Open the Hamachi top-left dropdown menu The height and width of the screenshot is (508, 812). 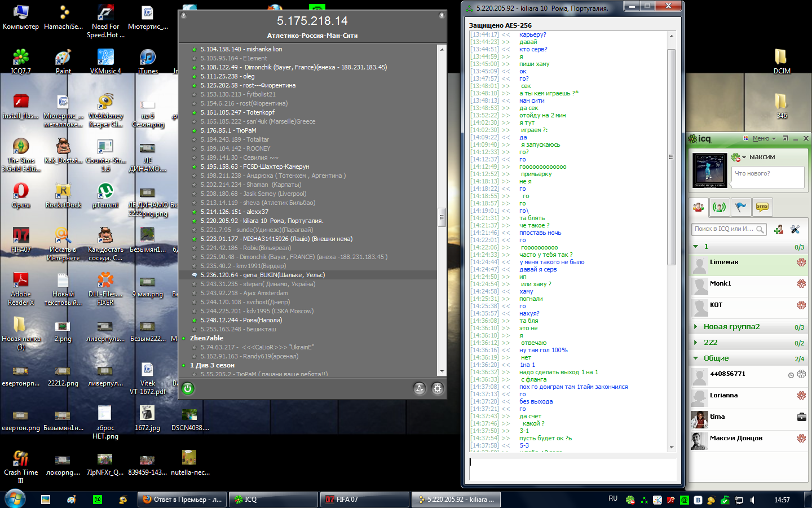pyautogui.click(x=183, y=16)
